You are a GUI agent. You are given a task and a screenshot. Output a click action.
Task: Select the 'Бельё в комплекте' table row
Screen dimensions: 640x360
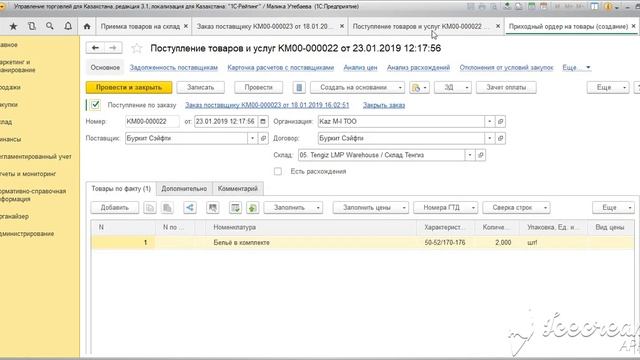click(x=362, y=242)
